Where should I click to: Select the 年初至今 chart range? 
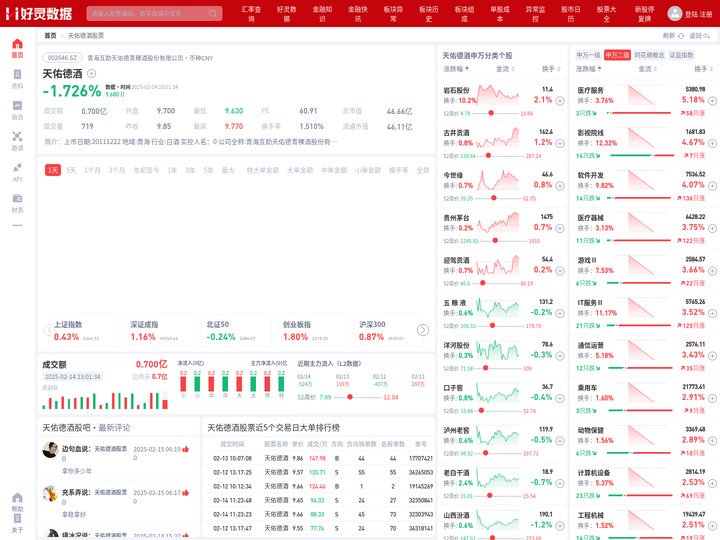click(146, 170)
